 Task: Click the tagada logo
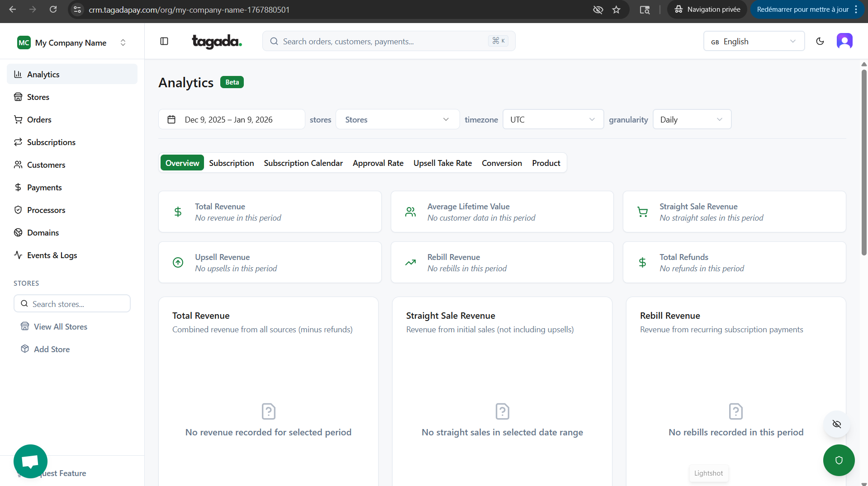217,42
